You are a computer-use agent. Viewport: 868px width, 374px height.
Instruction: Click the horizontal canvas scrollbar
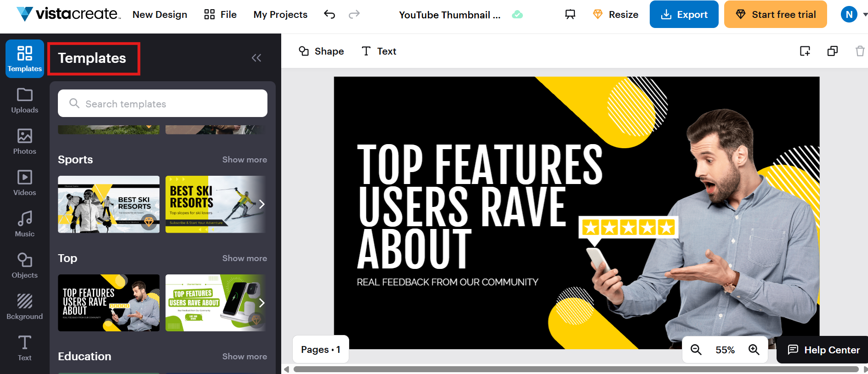[x=576, y=369]
